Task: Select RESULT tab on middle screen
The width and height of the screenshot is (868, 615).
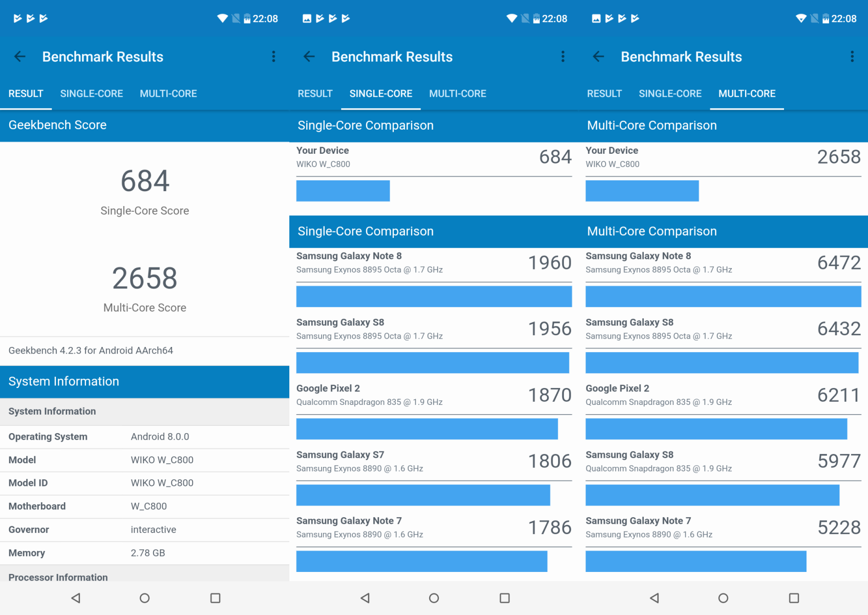Action: [x=315, y=94]
